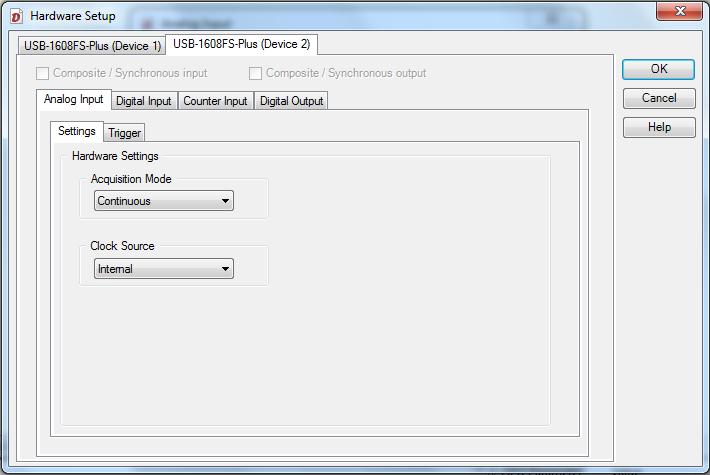Click the Clock Source label
Screen dimensions: 710x475
click(122, 246)
